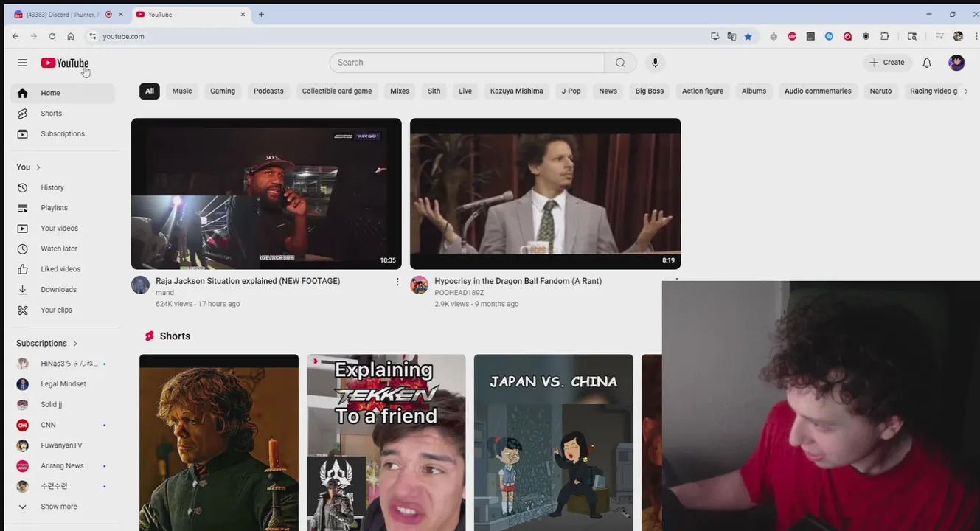
Task: Open the Japan vs. China short
Action: click(553, 442)
